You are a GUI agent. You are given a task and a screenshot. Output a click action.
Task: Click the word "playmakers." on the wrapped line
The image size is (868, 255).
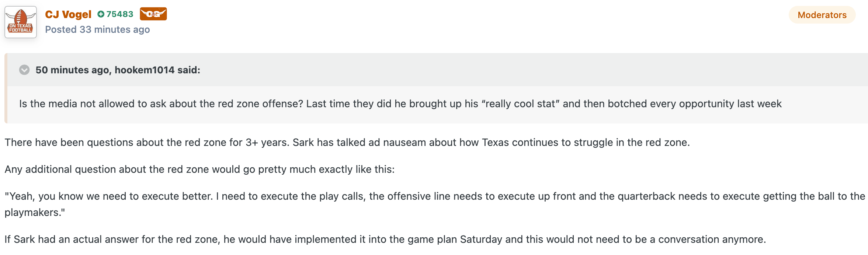coord(35,213)
